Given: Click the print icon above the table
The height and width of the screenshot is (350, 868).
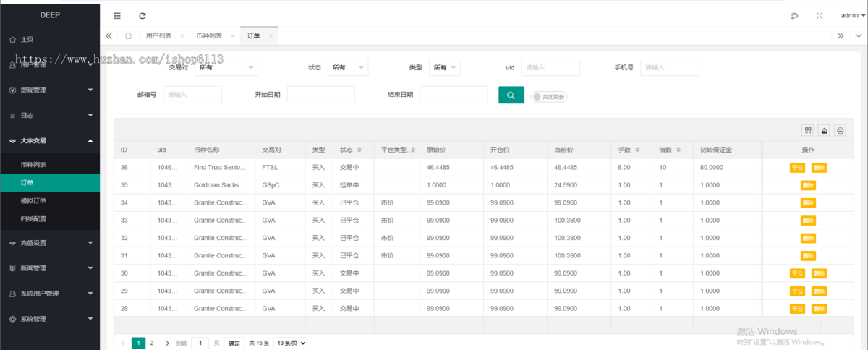Looking at the screenshot, I should click(x=840, y=130).
